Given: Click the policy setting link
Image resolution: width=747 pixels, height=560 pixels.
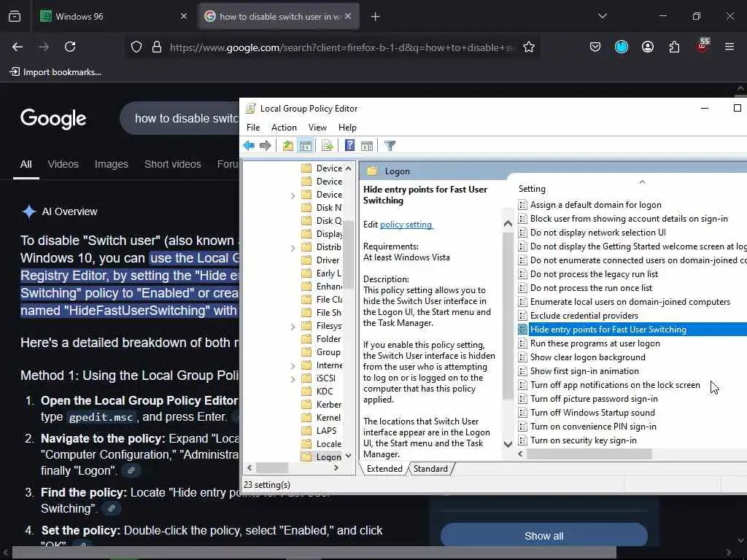Looking at the screenshot, I should pos(406,225).
